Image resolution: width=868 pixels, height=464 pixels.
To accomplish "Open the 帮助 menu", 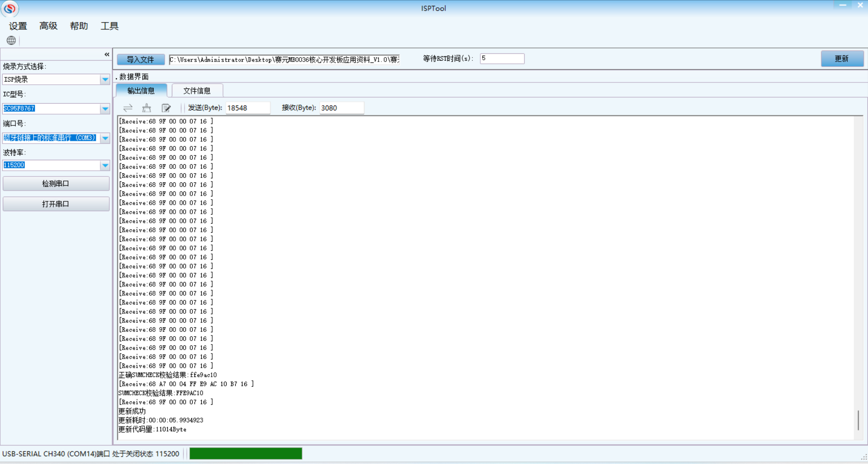I will pos(79,26).
